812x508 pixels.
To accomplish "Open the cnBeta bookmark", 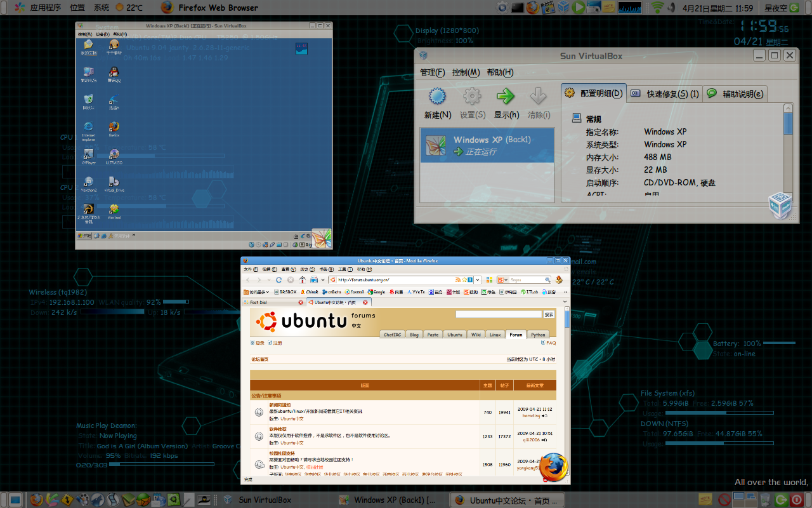I will tap(331, 292).
